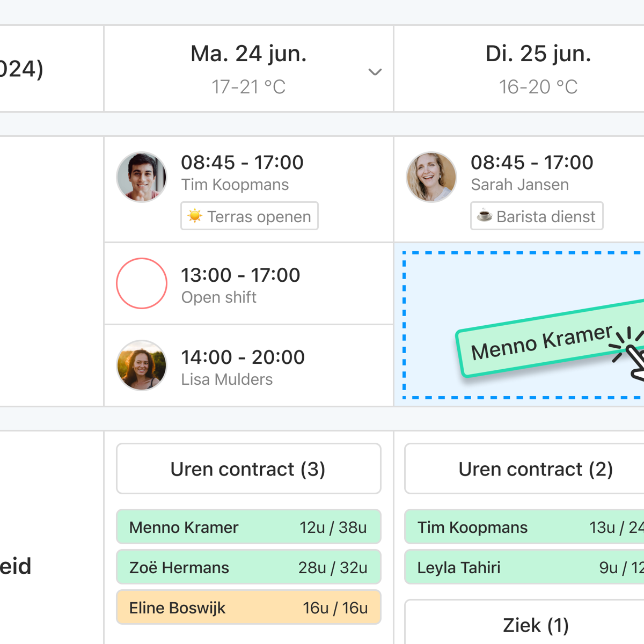Click Lisa Mulders' profile picture
The height and width of the screenshot is (644, 644).
click(x=142, y=365)
